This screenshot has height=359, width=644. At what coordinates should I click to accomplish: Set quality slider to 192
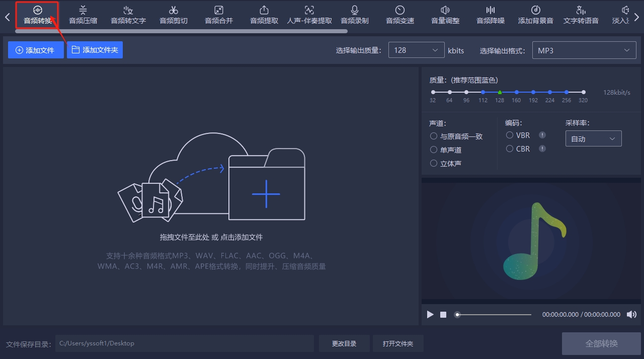click(533, 92)
